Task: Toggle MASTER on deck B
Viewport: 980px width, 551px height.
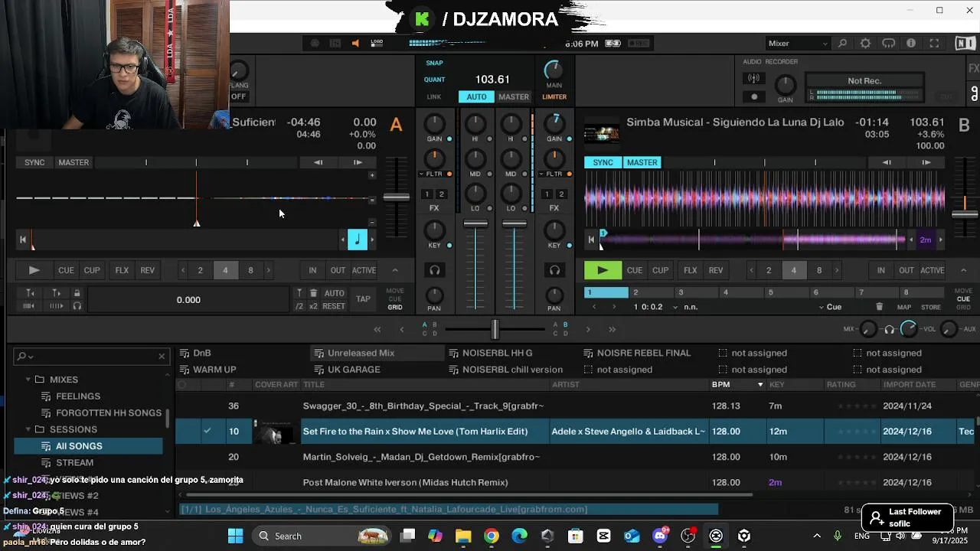Action: tap(642, 162)
